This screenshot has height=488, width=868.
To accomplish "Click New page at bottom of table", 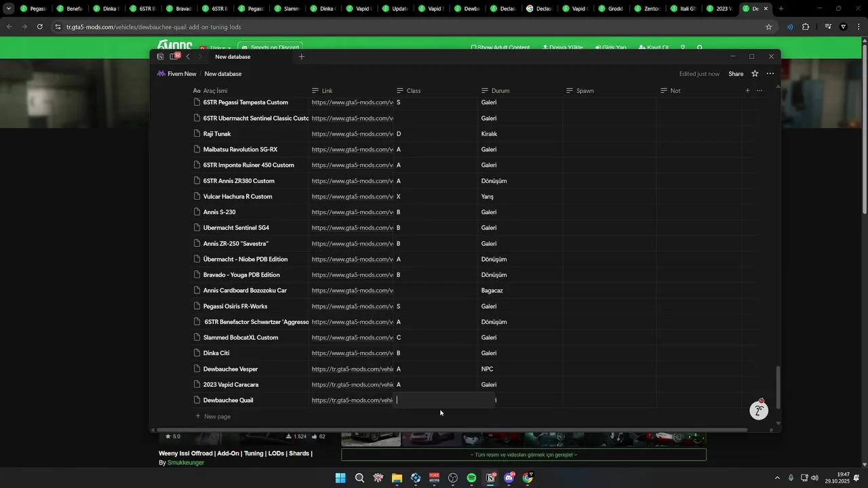I will 213,417.
